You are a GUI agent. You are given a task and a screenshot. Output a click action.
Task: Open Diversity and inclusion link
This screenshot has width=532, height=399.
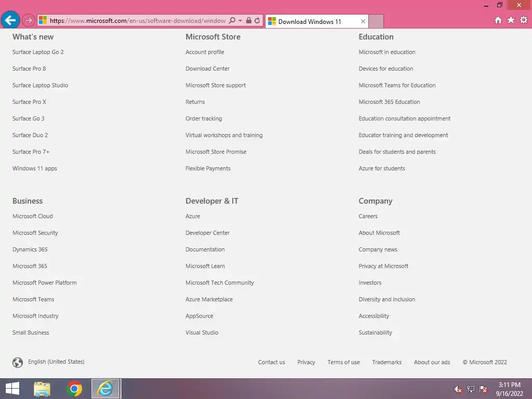(387, 299)
